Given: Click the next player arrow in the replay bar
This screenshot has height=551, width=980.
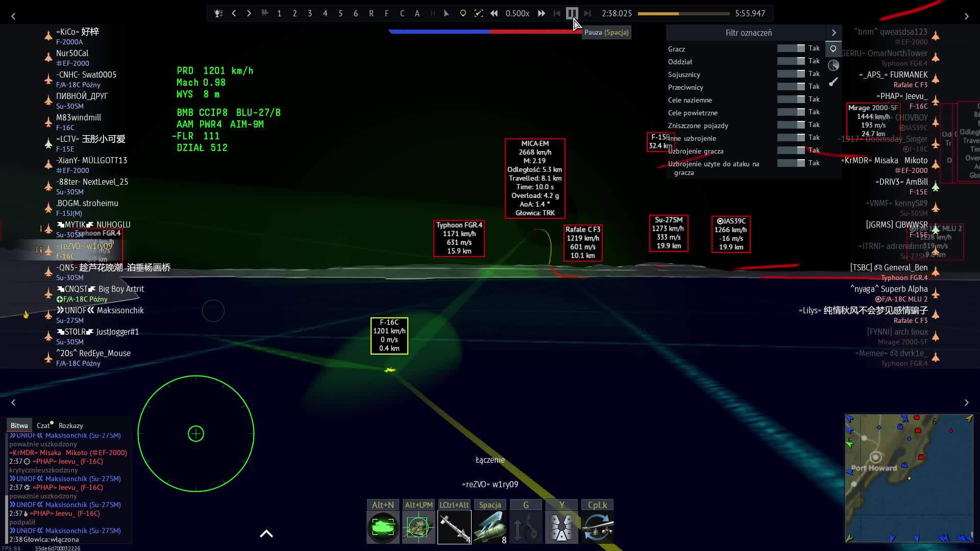Looking at the screenshot, I should pyautogui.click(x=249, y=13).
